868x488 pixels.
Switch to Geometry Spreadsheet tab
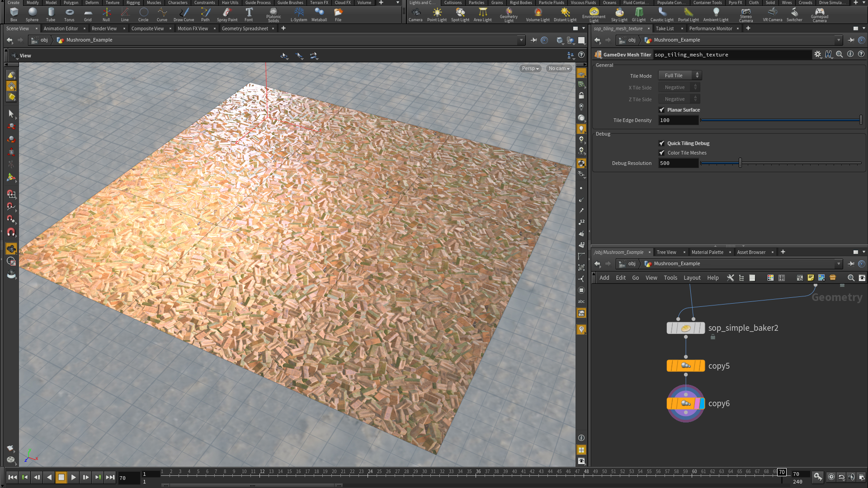click(x=245, y=28)
